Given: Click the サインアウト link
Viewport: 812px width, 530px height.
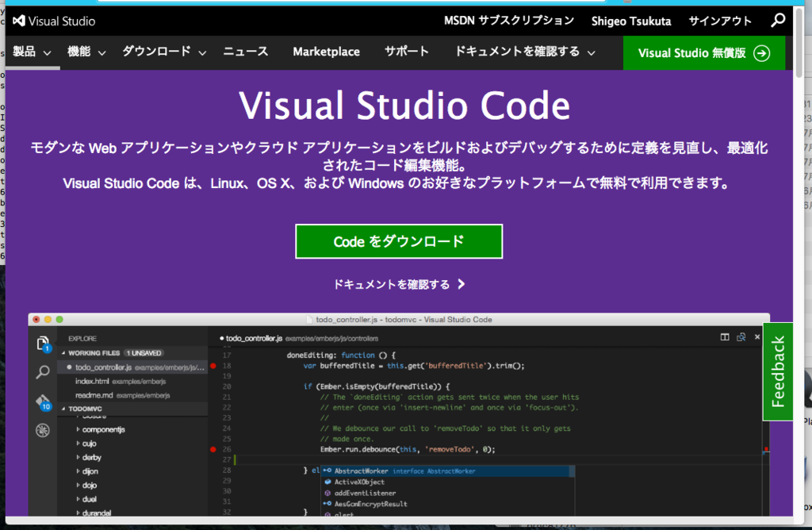Looking at the screenshot, I should point(720,21).
